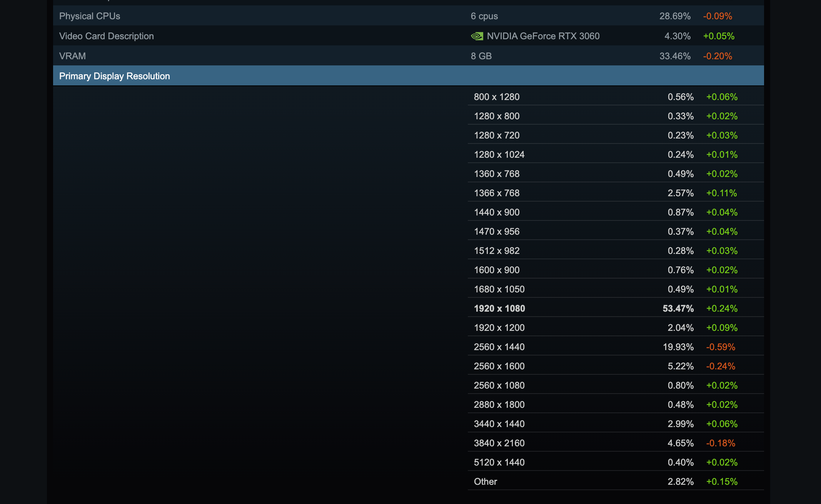This screenshot has height=504, width=821.
Task: Click the -0.59% red change value
Action: [x=720, y=346]
